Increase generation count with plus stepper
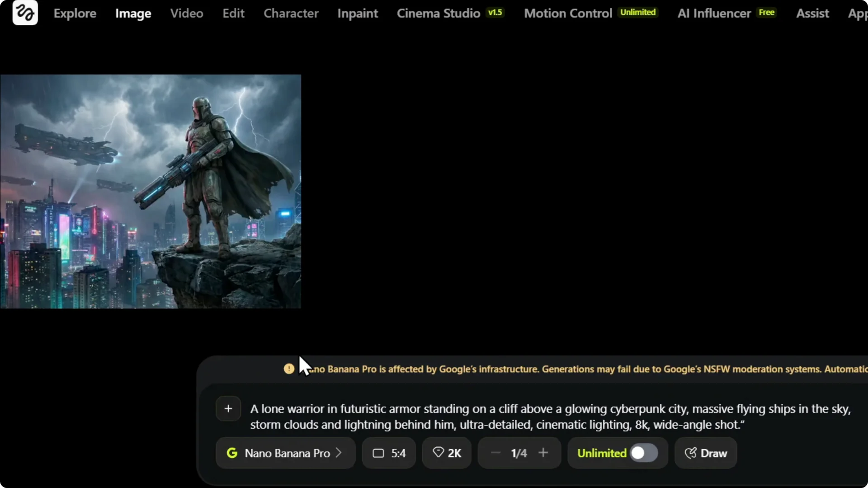 point(543,453)
